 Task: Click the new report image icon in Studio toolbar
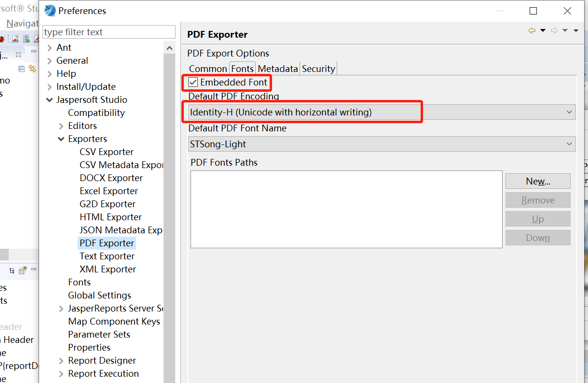[15, 39]
